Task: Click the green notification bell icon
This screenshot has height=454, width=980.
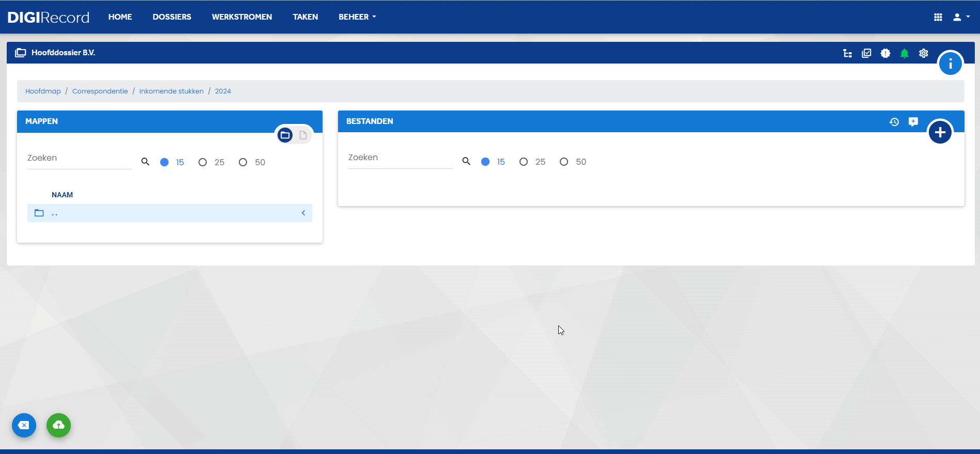Action: 905,53
